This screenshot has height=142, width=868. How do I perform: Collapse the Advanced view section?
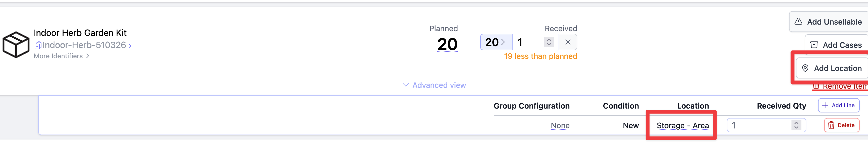click(x=434, y=85)
